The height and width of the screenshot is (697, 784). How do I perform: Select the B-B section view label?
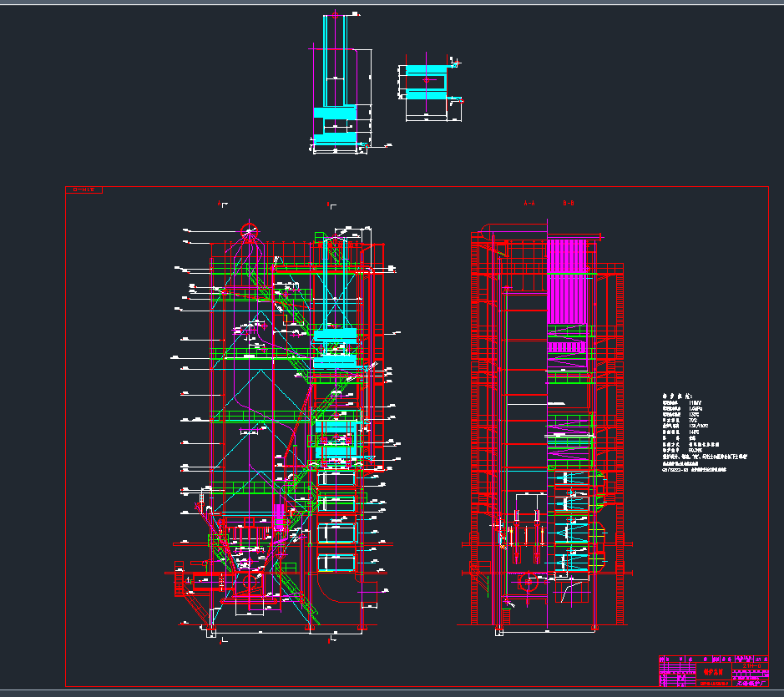tap(569, 203)
